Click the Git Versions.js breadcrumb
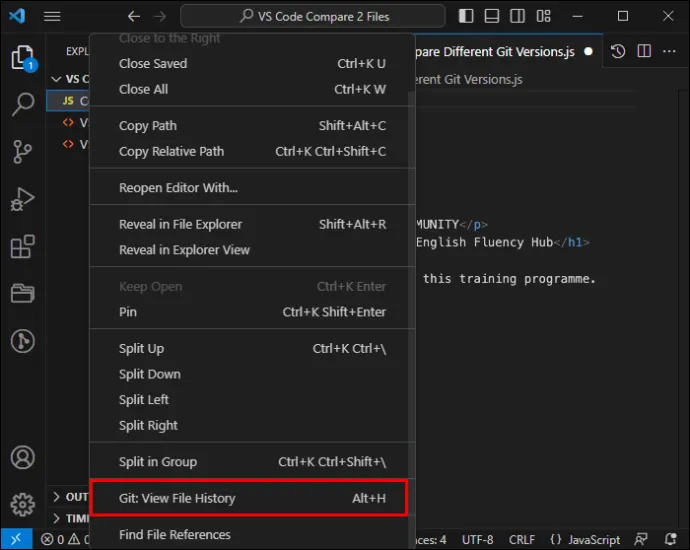The image size is (690, 550). pos(469,80)
